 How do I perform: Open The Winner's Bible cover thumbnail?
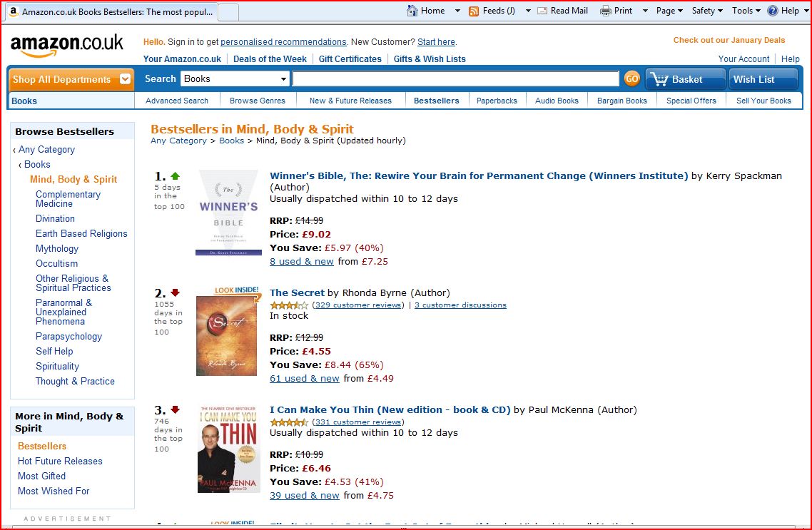[x=228, y=213]
